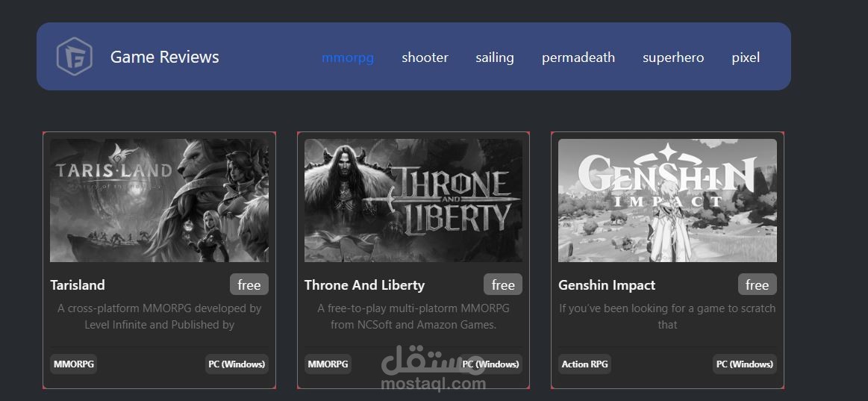
Task: Click PC (Windows) tag on Throne And Liberty
Action: click(491, 364)
